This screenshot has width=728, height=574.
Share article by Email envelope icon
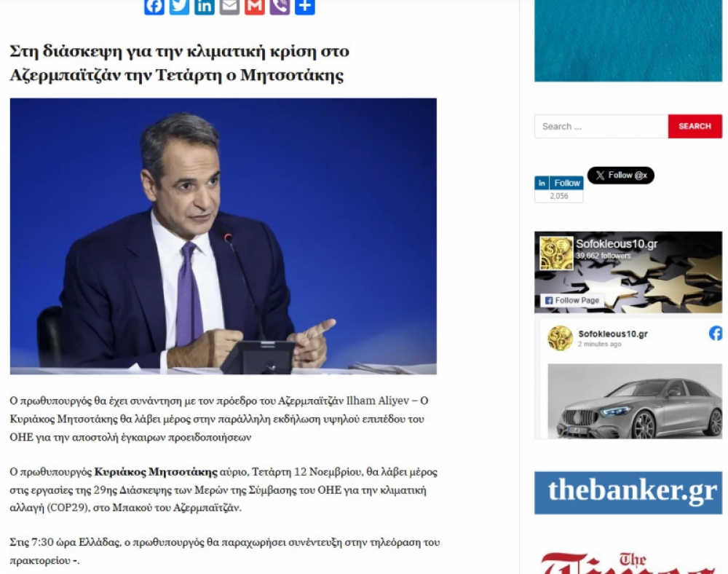229,7
